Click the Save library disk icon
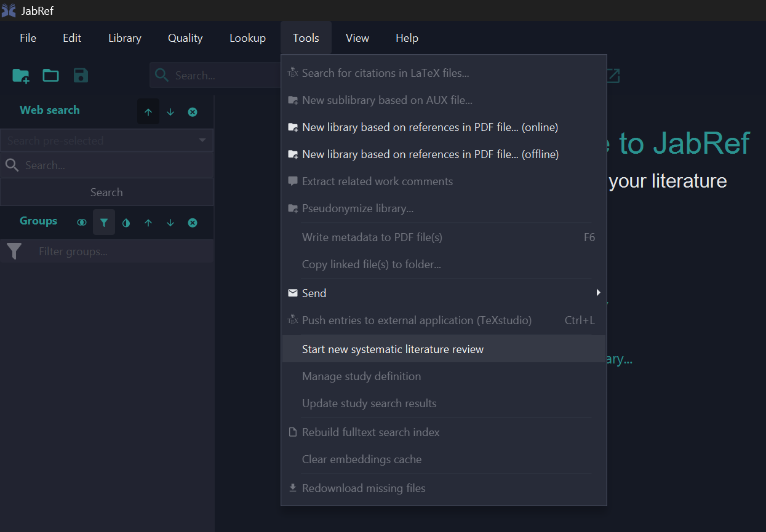 pyautogui.click(x=81, y=76)
